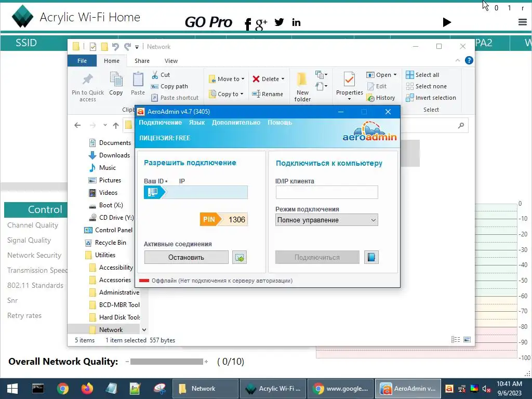Open the Acrylic hamburger menu
This screenshot has height=399, width=532.
click(x=523, y=22)
